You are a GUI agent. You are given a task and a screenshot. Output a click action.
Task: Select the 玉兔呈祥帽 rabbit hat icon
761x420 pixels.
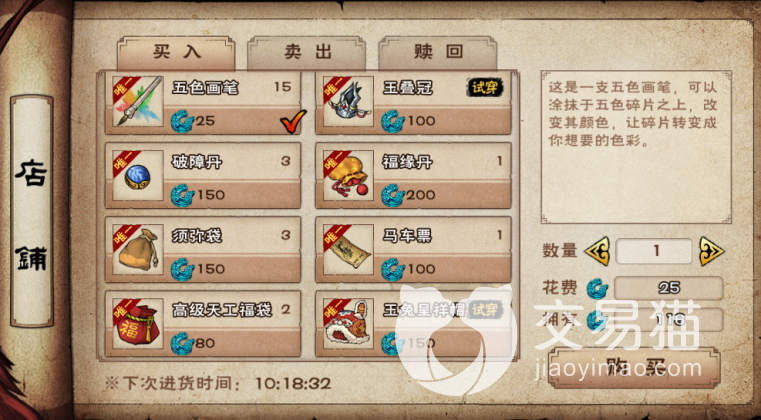348,324
